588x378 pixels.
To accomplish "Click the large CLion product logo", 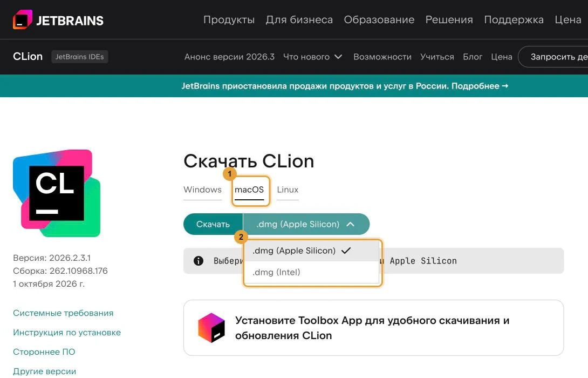I will click(57, 193).
